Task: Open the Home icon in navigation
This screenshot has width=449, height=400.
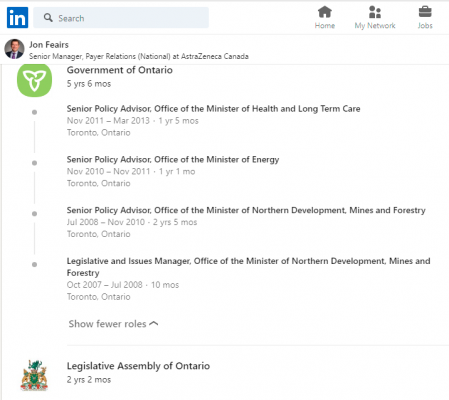Action: point(325,12)
